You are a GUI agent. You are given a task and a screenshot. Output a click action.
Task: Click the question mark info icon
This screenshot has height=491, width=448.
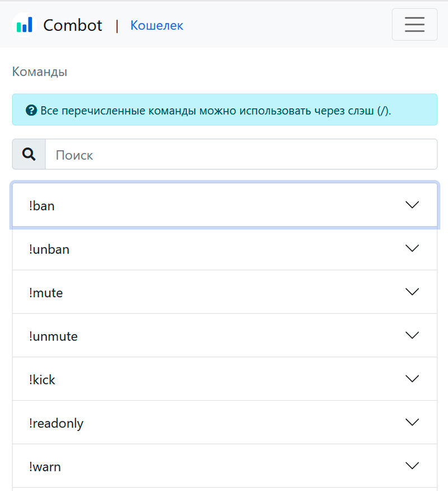point(31,110)
